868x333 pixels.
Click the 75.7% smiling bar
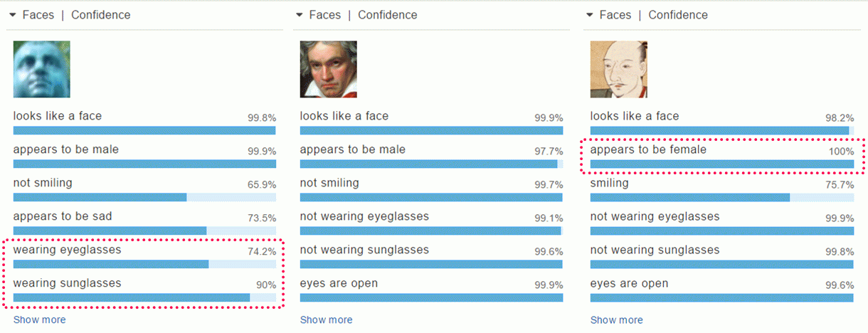(722, 197)
